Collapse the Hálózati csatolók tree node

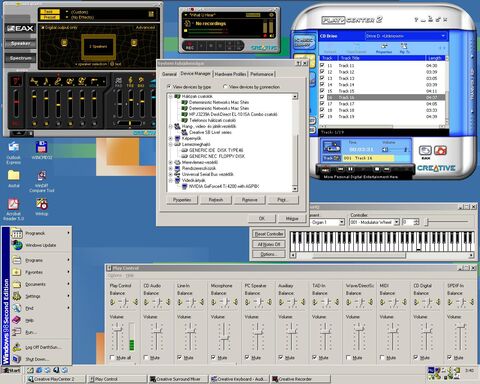point(171,96)
